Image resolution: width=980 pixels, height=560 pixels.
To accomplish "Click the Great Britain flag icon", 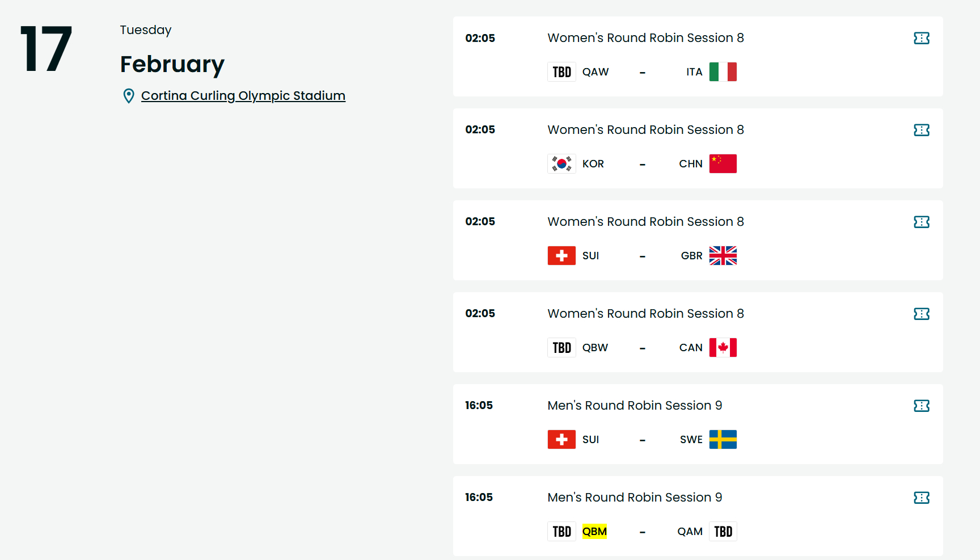I will 723,256.
